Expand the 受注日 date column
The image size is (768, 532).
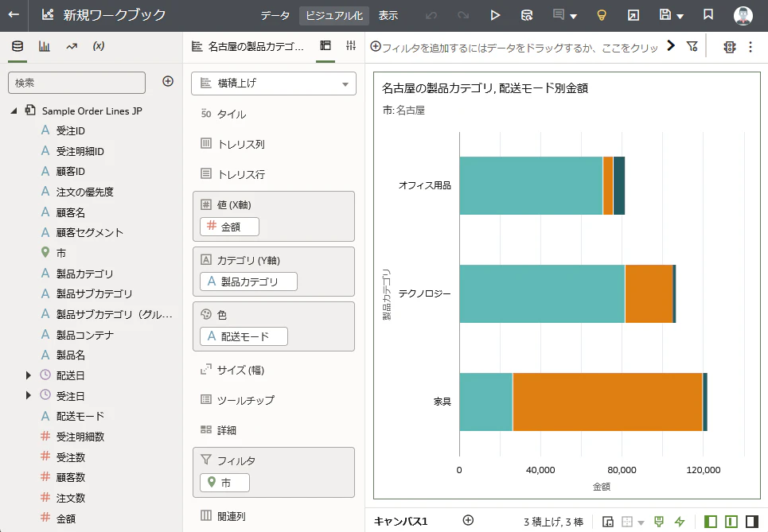(x=29, y=395)
